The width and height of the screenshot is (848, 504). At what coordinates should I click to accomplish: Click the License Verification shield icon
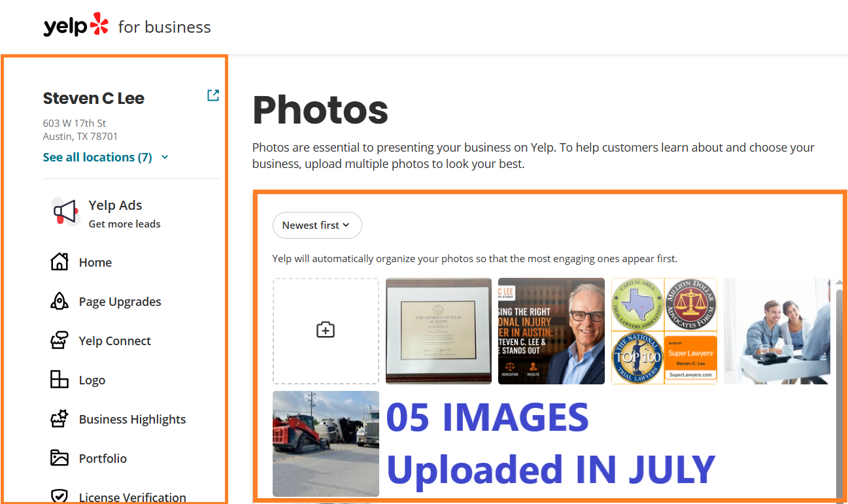pos(59,496)
